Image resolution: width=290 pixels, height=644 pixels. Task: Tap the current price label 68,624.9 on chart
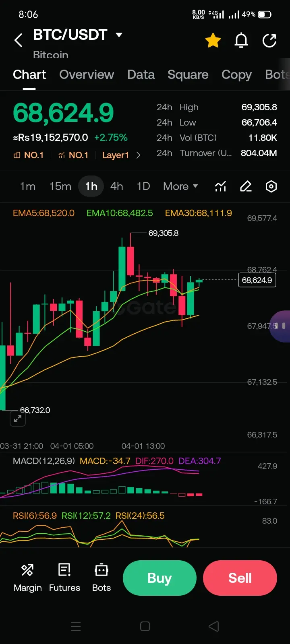click(x=257, y=280)
